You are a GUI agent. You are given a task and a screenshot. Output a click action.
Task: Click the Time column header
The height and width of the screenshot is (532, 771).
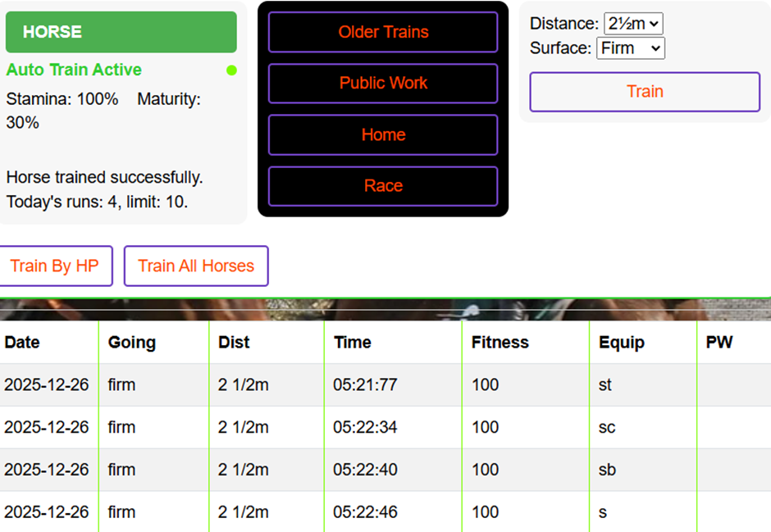353,343
